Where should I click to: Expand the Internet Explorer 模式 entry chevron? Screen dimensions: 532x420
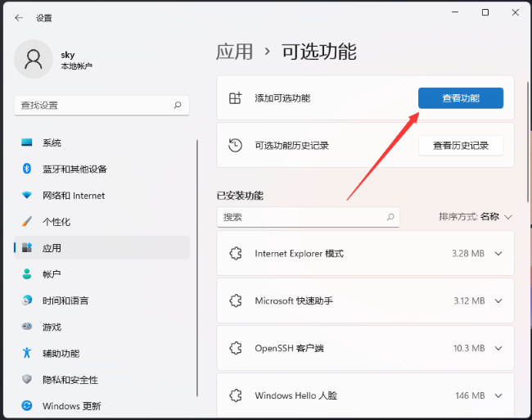(498, 254)
